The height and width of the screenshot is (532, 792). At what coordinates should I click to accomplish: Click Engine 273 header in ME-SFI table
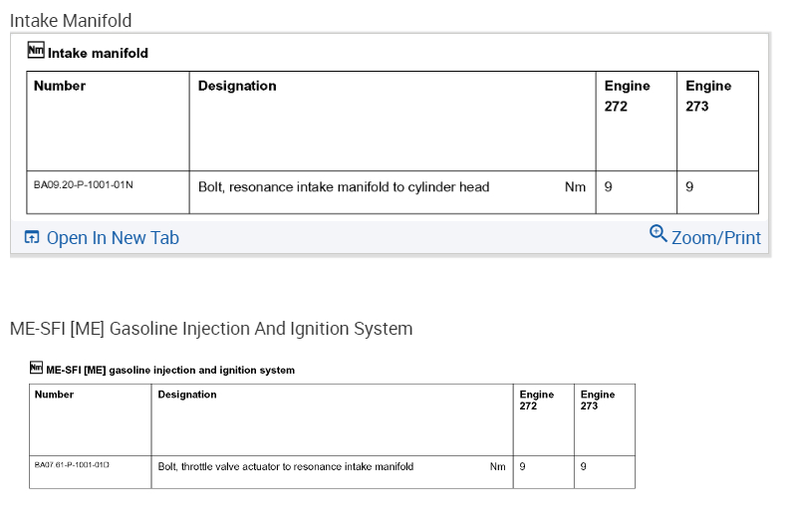(x=598, y=400)
